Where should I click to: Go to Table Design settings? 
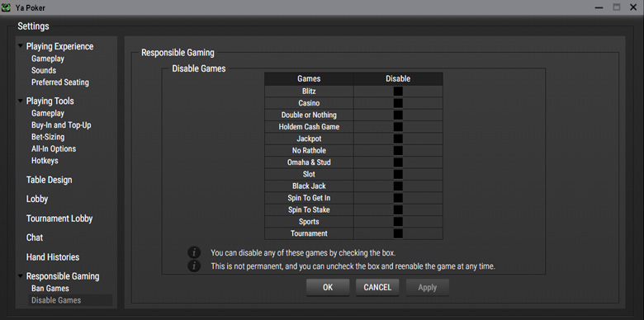coord(50,180)
